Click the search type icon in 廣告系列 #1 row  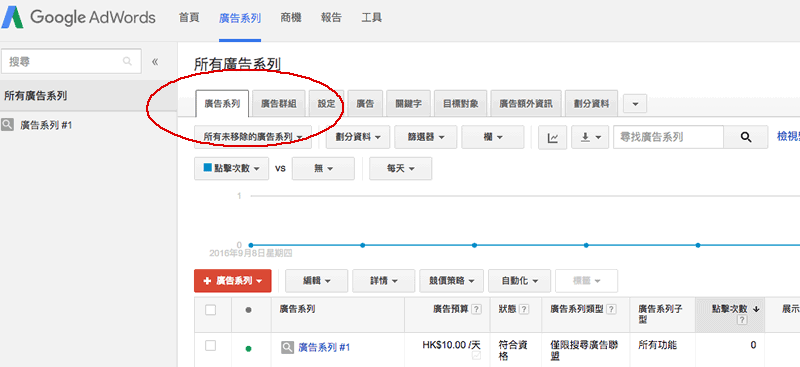click(x=288, y=348)
